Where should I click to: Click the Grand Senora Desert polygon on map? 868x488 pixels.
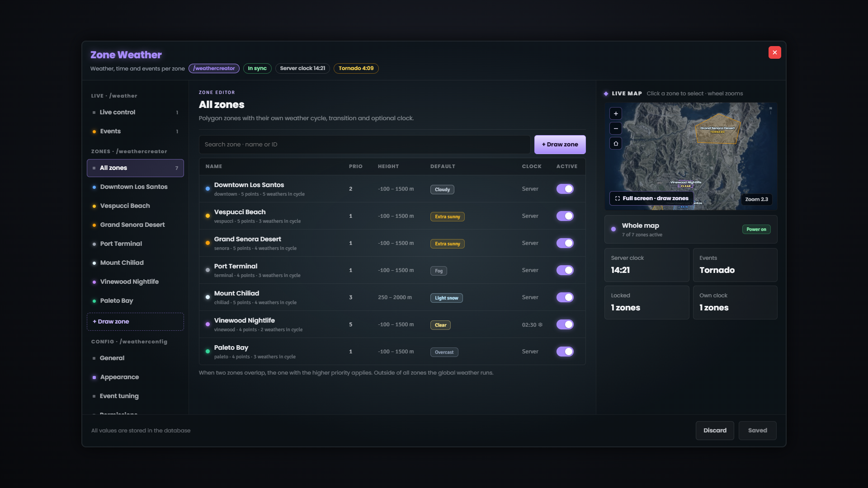pyautogui.click(x=717, y=129)
